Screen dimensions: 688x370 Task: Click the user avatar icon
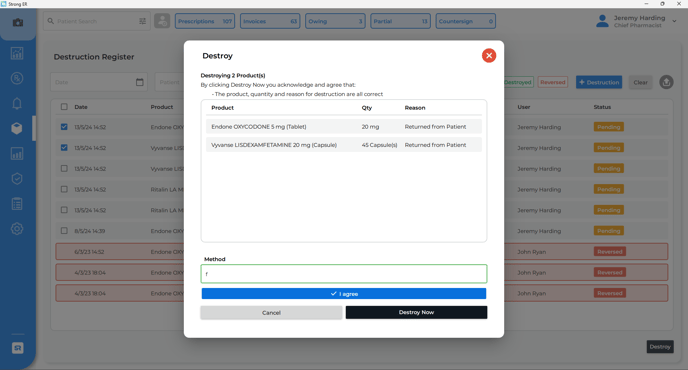pos(602,21)
